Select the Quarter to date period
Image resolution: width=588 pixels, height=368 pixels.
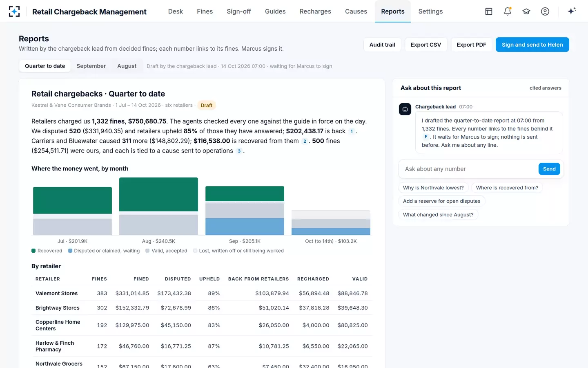point(45,66)
